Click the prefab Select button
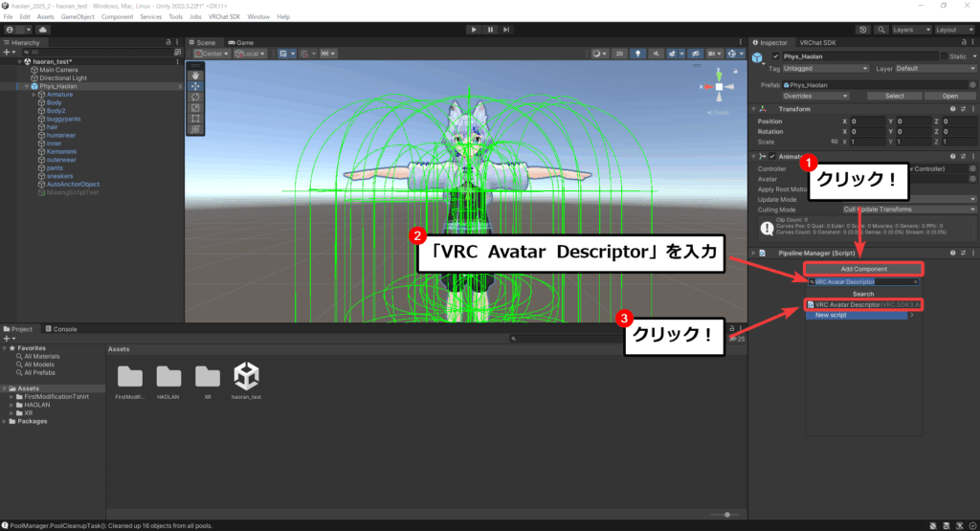 pyautogui.click(x=895, y=97)
